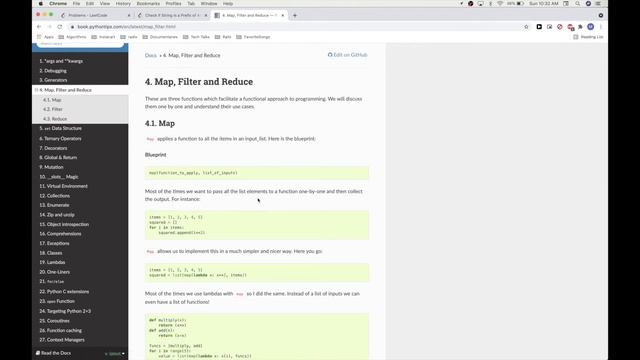Image resolution: width=640 pixels, height=360 pixels.
Task: Open the History menu
Action: click(x=123, y=4)
